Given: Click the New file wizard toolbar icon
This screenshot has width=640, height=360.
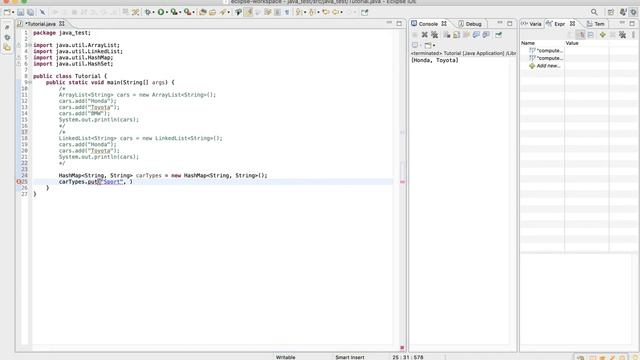Looking at the screenshot, I should (7, 12).
